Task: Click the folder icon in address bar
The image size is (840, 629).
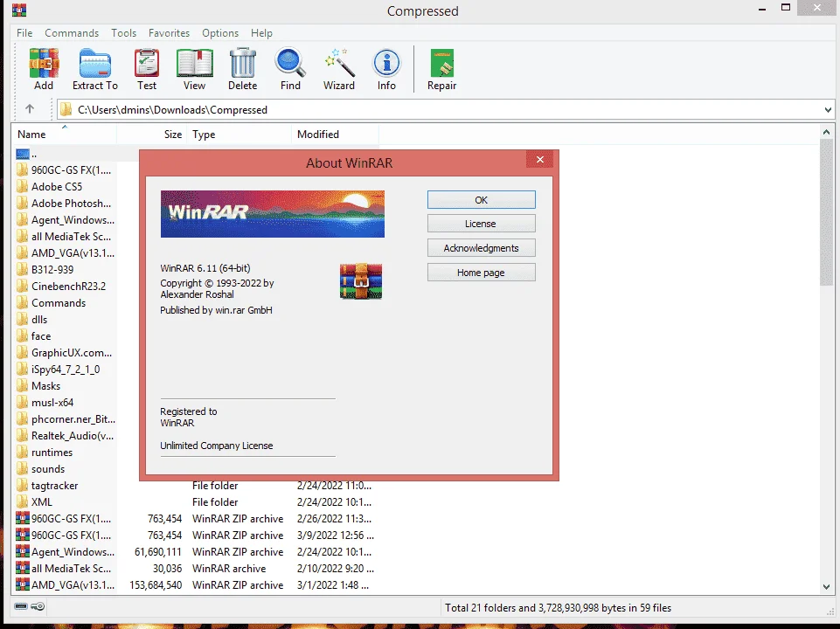Action: 66,110
